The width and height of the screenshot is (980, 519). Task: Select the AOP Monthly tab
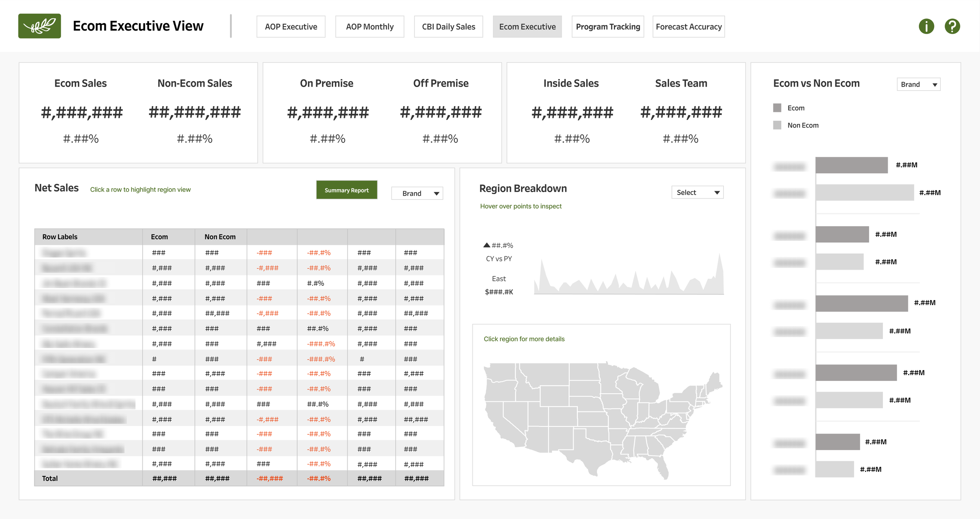tap(370, 27)
